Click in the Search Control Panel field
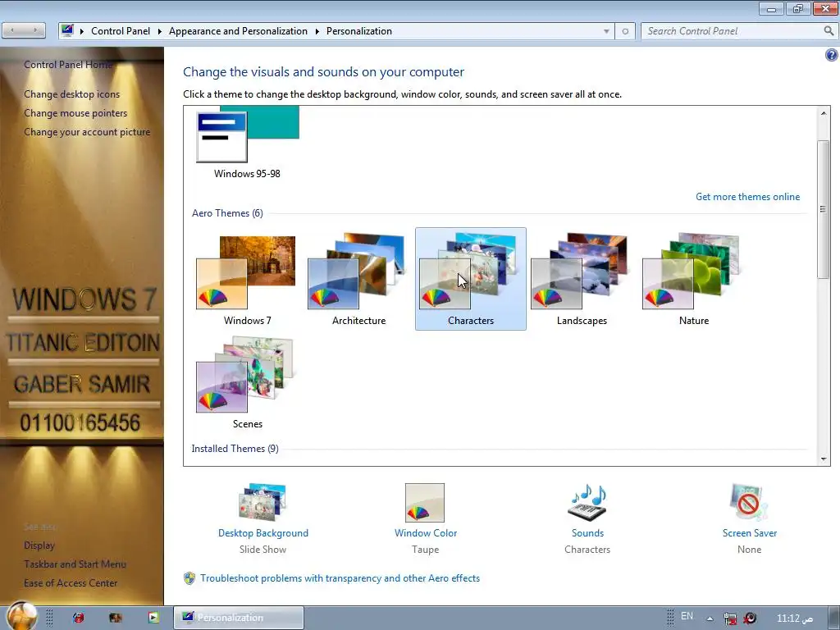The width and height of the screenshot is (840, 630). pos(733,31)
